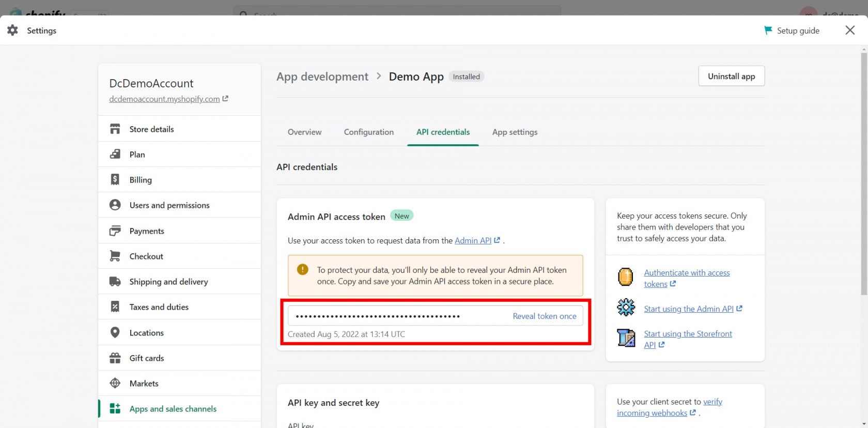Switch to the Configuration tab
Screen dimensions: 868x428
tap(368, 132)
